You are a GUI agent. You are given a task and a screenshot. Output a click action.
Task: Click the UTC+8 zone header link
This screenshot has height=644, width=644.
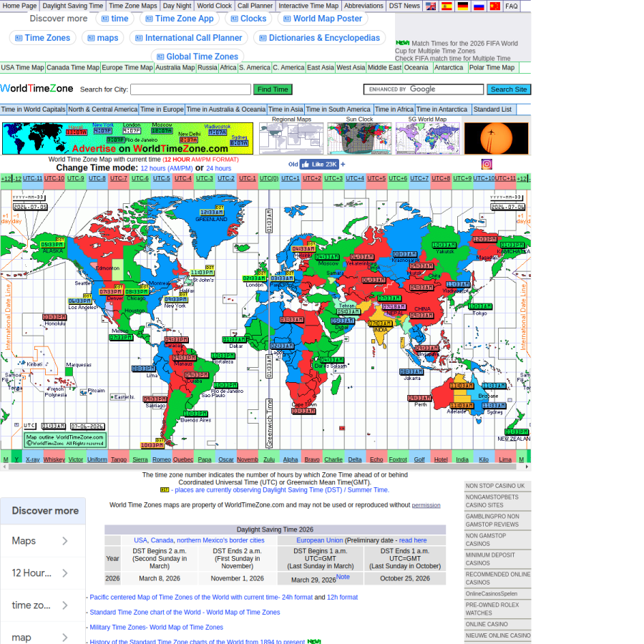click(x=441, y=178)
